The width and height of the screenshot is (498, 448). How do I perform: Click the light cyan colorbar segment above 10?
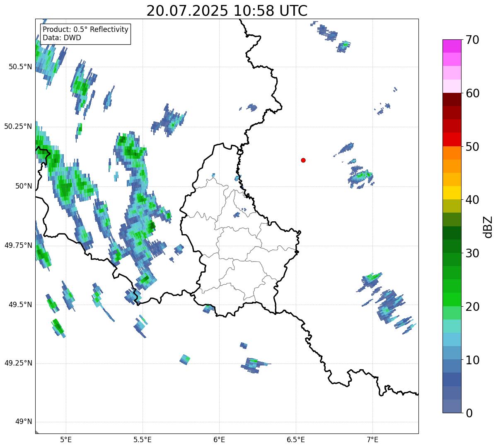pos(452,339)
